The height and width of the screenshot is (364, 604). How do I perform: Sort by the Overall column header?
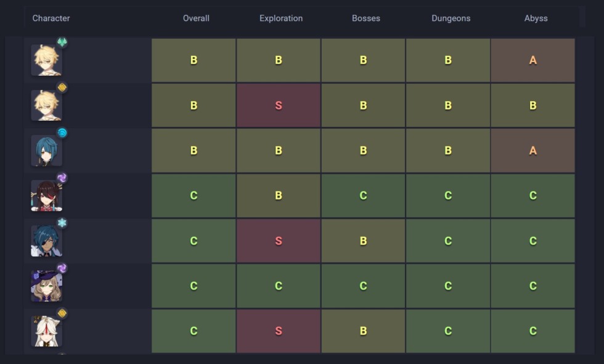196,18
